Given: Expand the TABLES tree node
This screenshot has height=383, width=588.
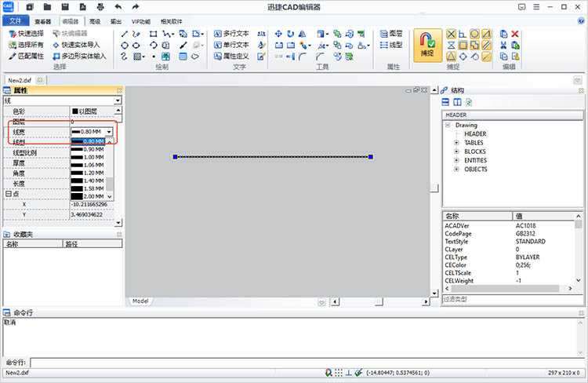Looking at the screenshot, I should point(456,143).
